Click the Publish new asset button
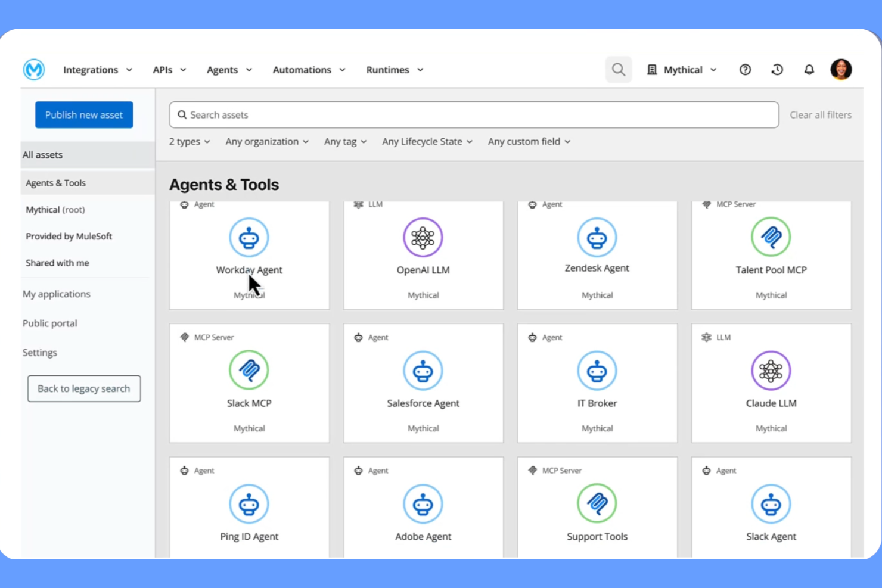 click(x=84, y=115)
